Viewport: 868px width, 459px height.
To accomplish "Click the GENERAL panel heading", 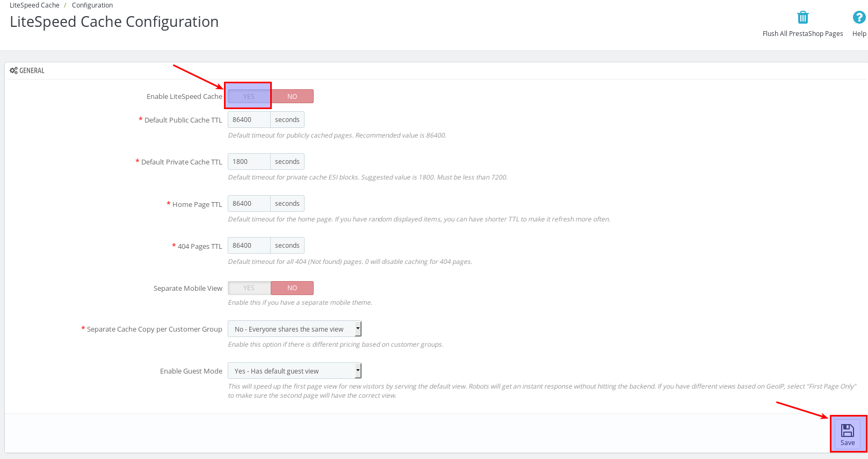I will pos(32,70).
